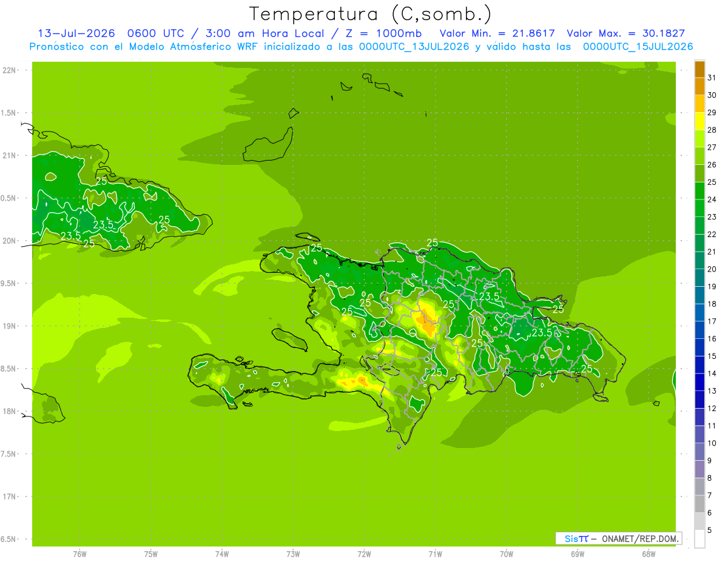728x562 pixels.
Task: Click the 25 label on the color scale
Action: tap(712, 182)
